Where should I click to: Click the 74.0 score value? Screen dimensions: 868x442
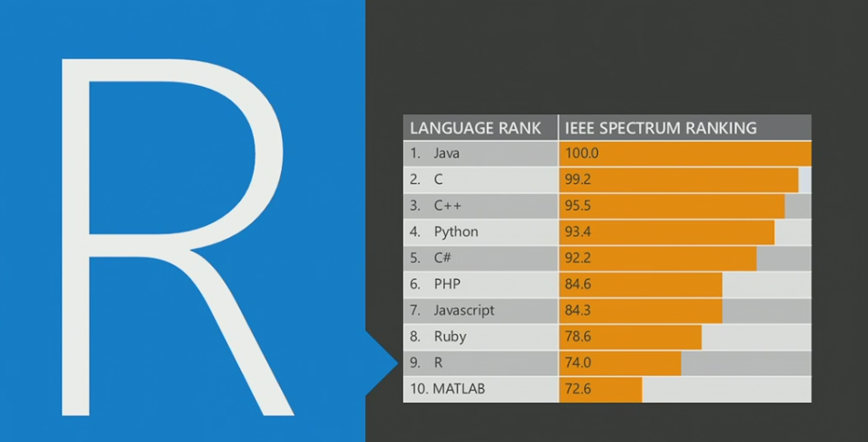pos(578,363)
